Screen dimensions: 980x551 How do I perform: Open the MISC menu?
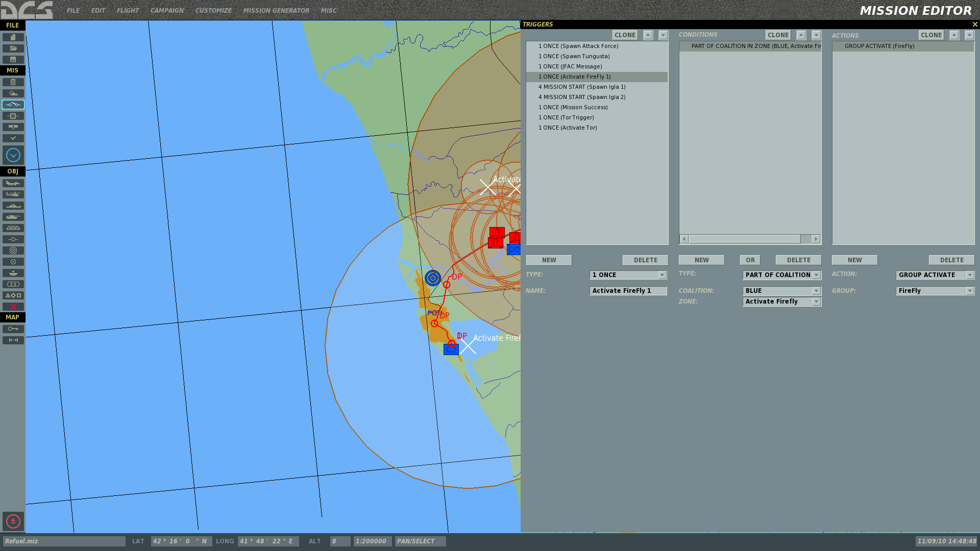coord(329,11)
